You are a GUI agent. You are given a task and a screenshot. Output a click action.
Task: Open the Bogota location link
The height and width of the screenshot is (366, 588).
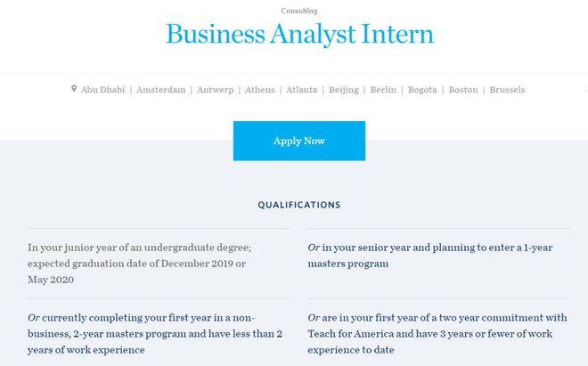coord(422,90)
